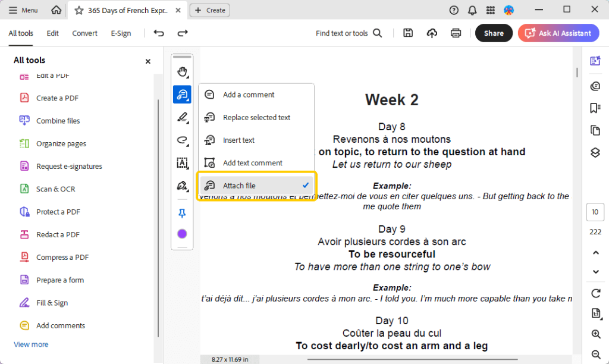Expand the drawing tool options arrow

click(x=188, y=123)
